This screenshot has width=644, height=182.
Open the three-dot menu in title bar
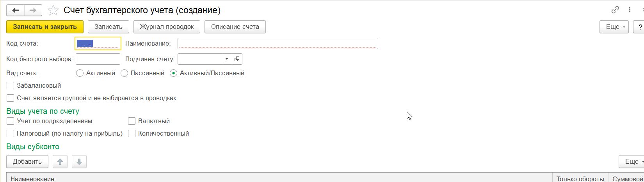pyautogui.click(x=630, y=10)
